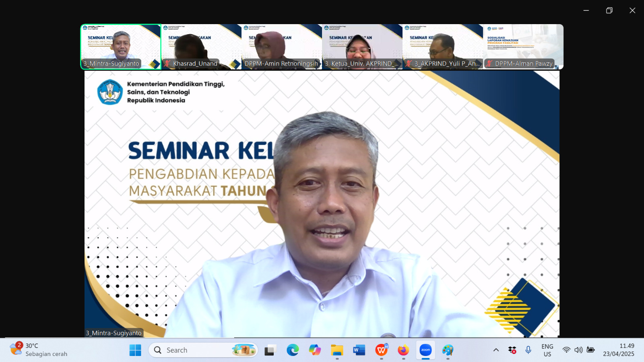This screenshot has width=644, height=362.
Task: Select the DPPM-Amin Retnoningsih video thumbnail
Action: 282,47
